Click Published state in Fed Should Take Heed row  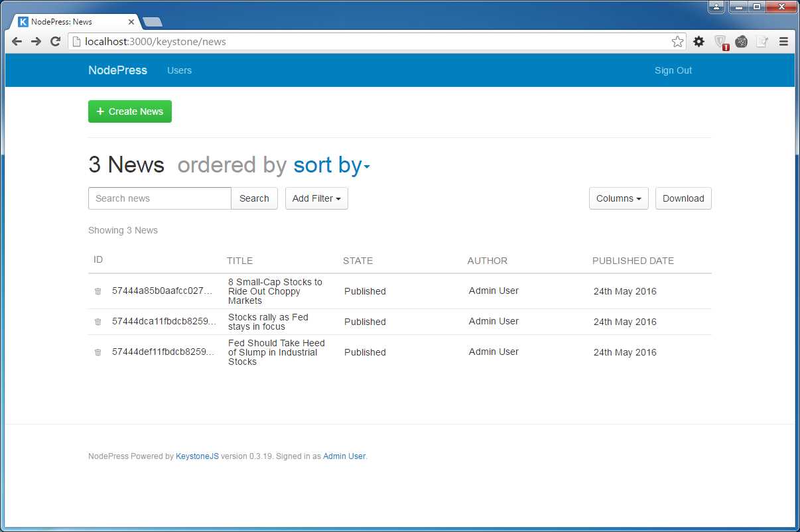tap(365, 352)
